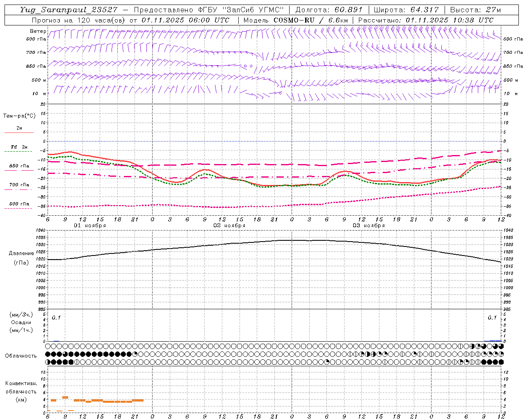
Task: Click the 02 ноября date label
Action: [x=229, y=226]
